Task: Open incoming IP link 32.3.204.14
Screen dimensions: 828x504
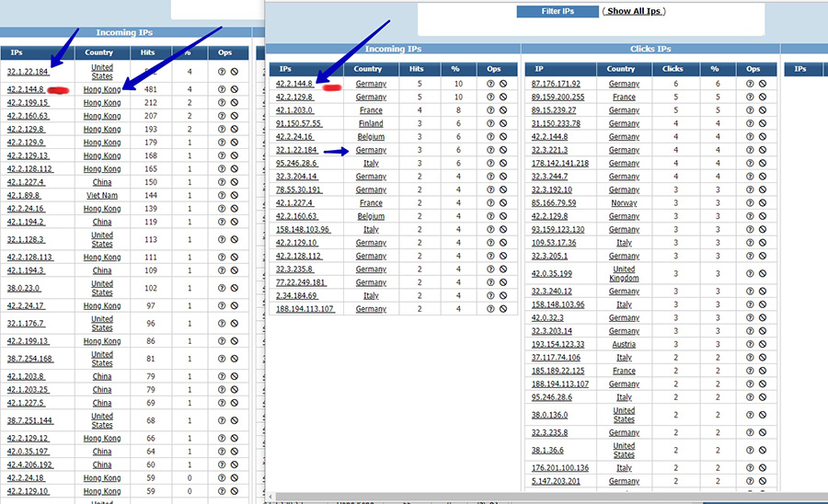Action: click(x=297, y=177)
